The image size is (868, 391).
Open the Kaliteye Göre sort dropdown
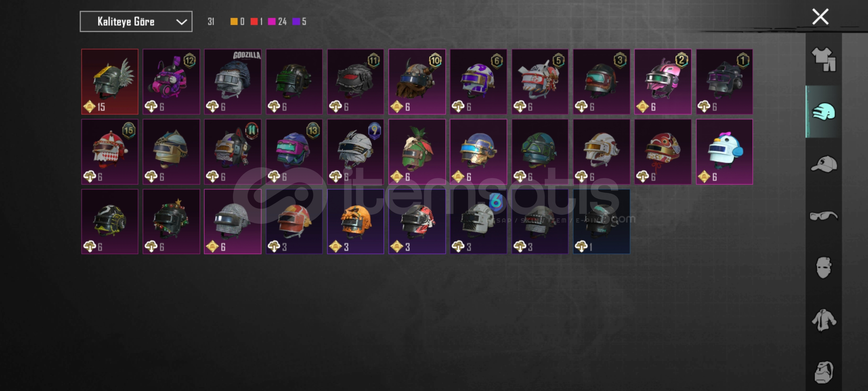pyautogui.click(x=136, y=22)
